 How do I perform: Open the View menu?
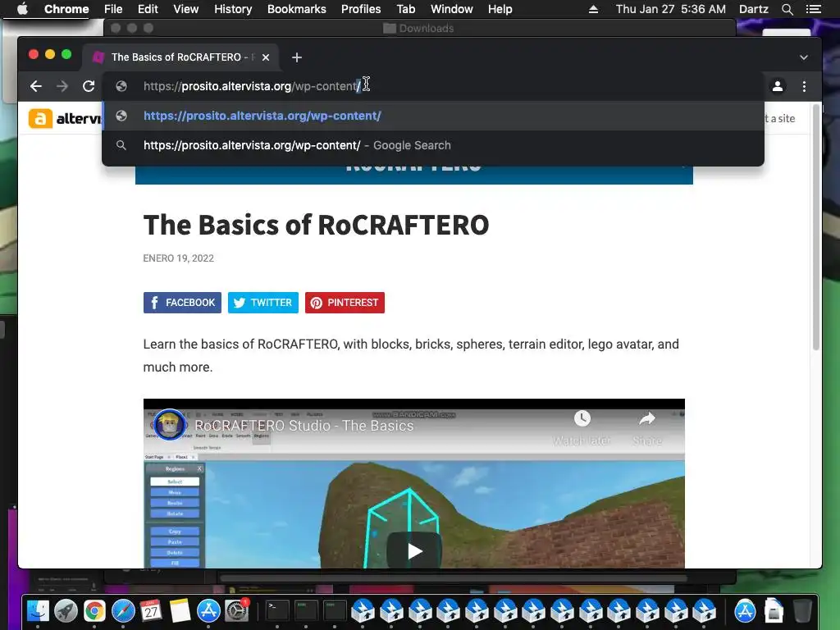tap(186, 9)
